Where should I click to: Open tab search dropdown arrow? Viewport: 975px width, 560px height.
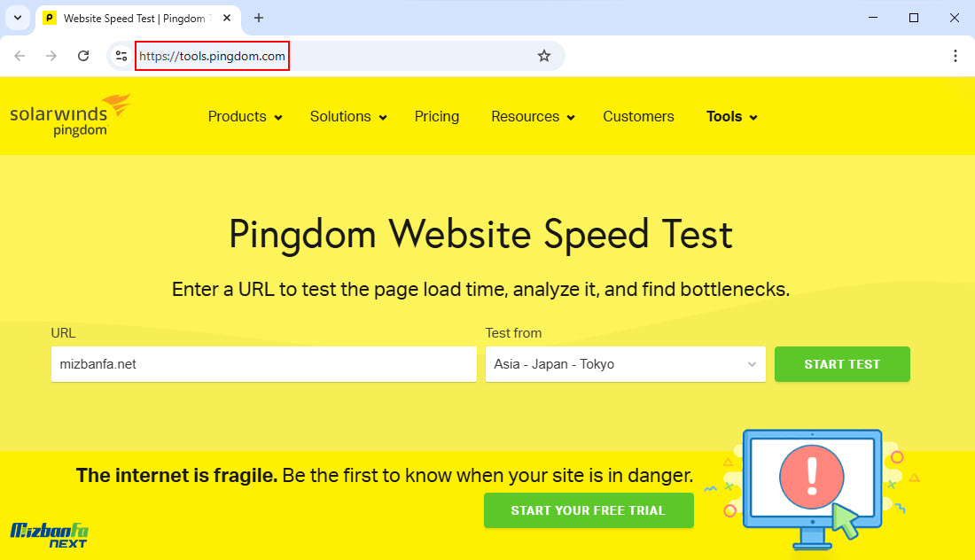(18, 18)
